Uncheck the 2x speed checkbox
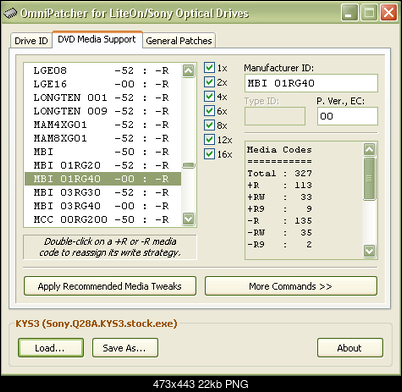The image size is (402, 392). click(209, 82)
